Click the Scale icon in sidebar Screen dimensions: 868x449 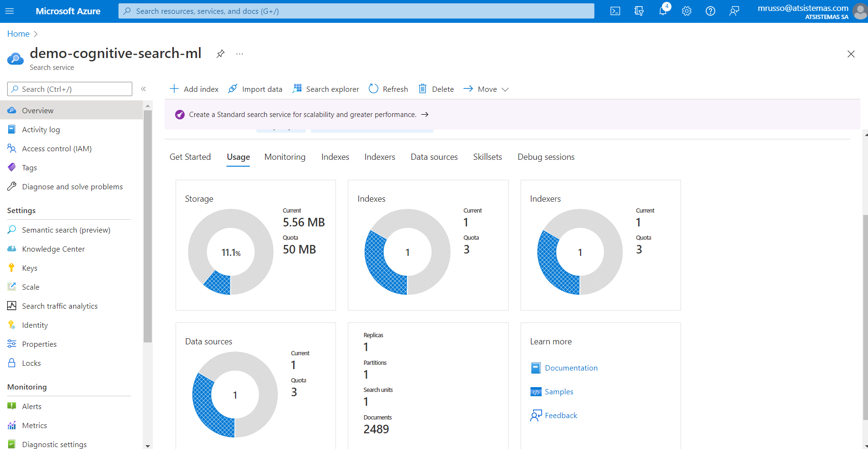tap(12, 287)
